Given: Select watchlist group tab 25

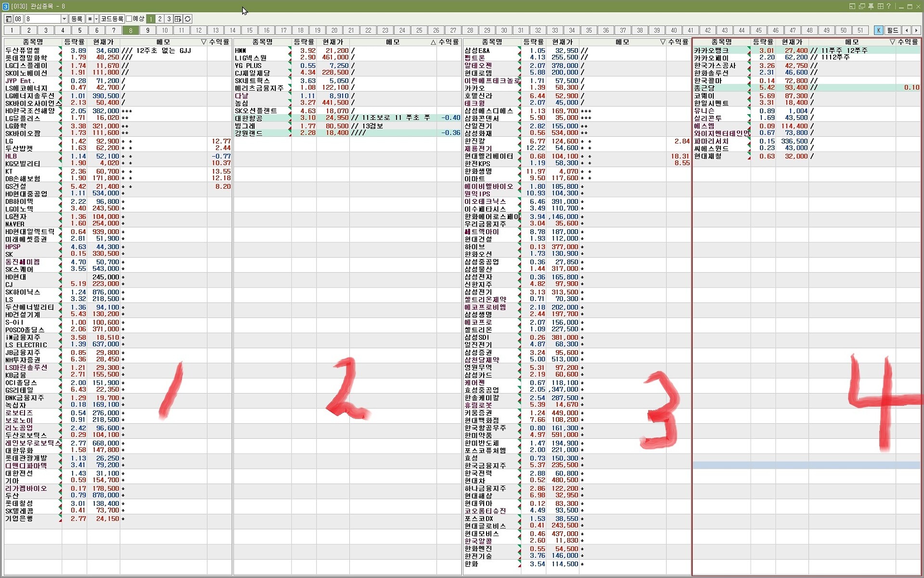Looking at the screenshot, I should (x=419, y=30).
